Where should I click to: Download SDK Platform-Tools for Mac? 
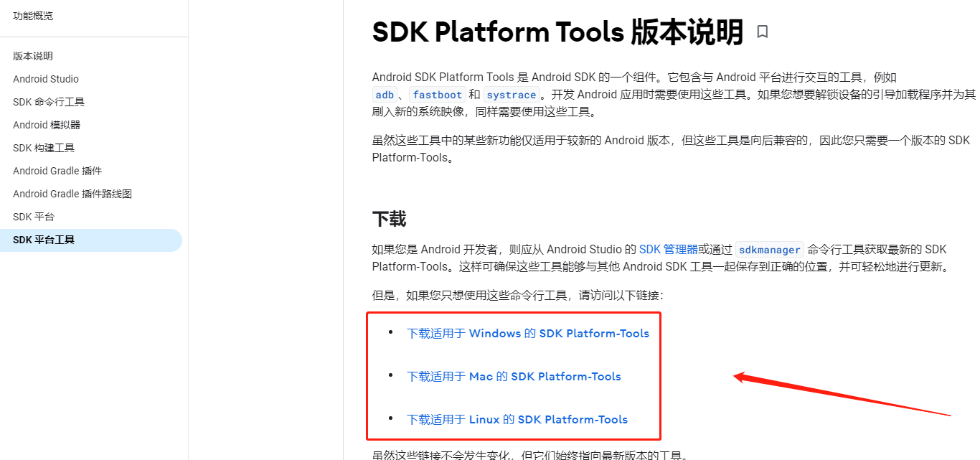(514, 376)
